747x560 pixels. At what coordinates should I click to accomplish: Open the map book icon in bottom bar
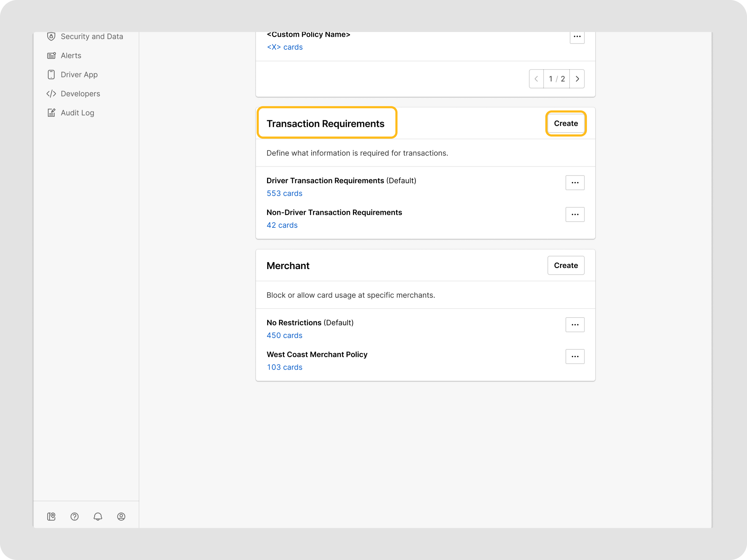pos(51,517)
